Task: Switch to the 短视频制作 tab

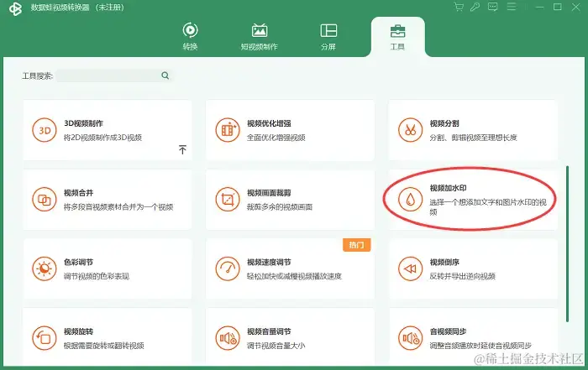Action: click(x=259, y=37)
